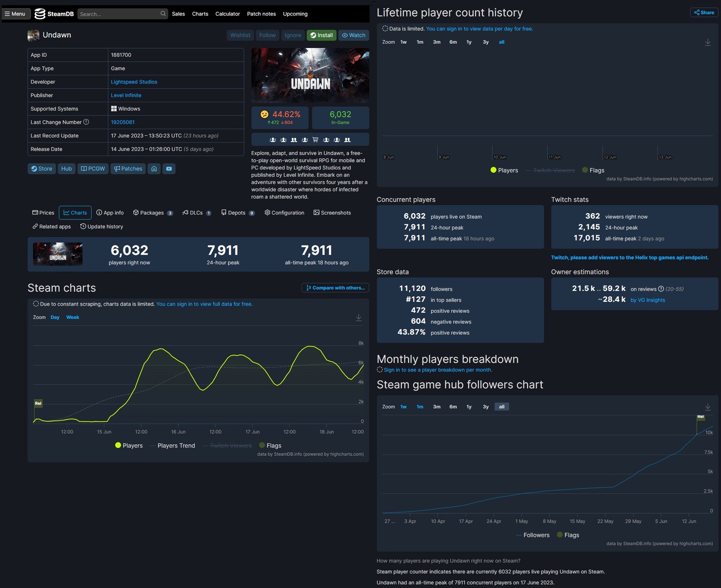721x588 pixels.
Task: Toggle Players series in Steam charts legend
Action: coord(129,446)
